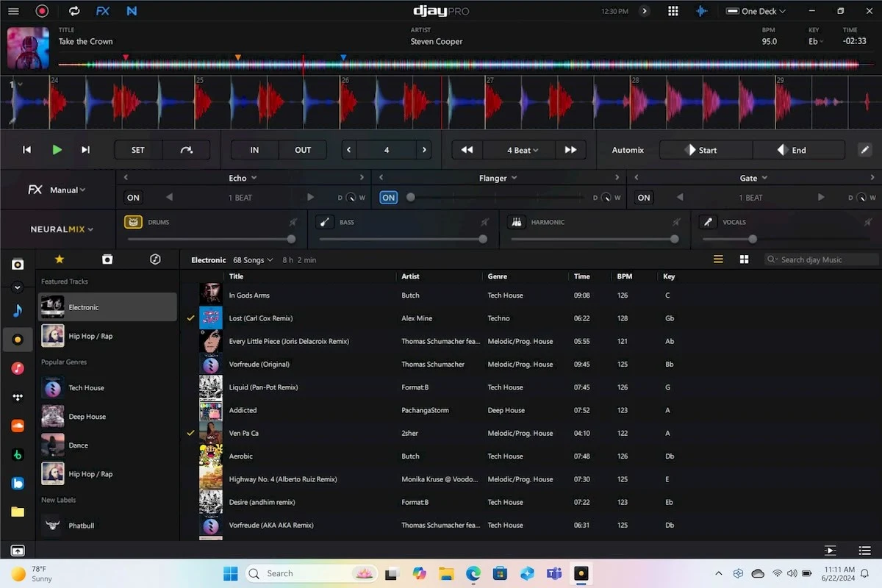Screen dimensions: 882x588
Task: Click the arrow next to 12:30 PM
Action: pos(645,11)
